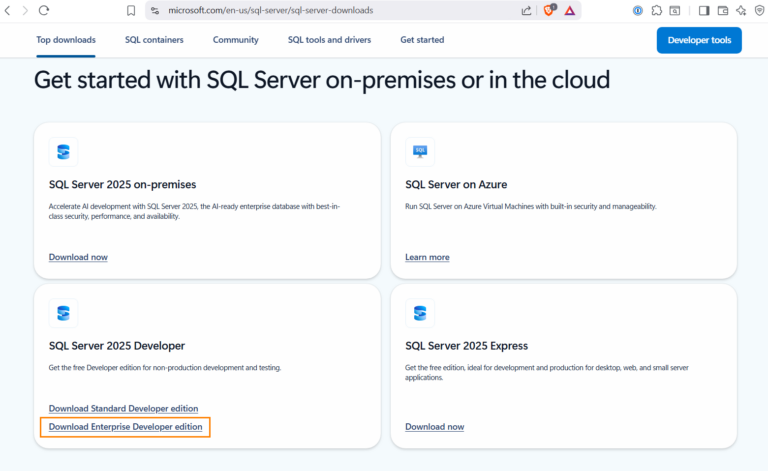768x471 pixels.
Task: Click the SQL Server 2025 Express card icon
Action: 420,313
